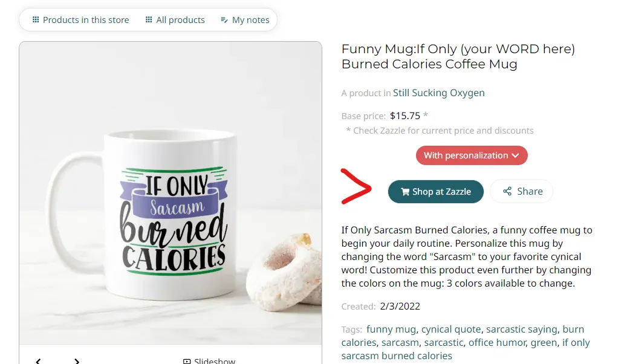Click the mug product image
Viewport: 627px width, 364px height.
[x=171, y=193]
